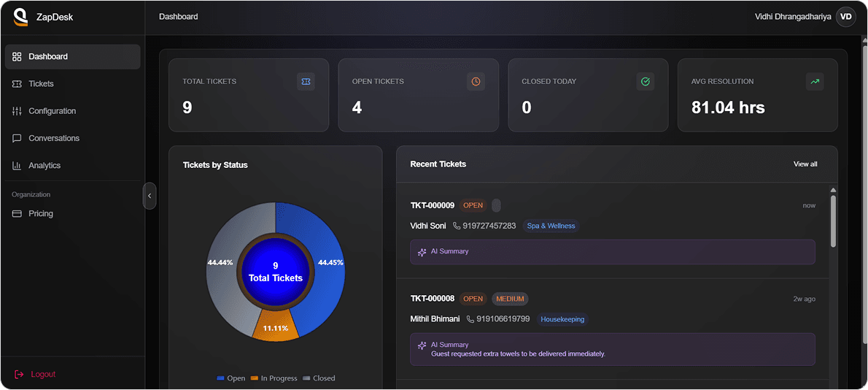Toggle the Open legend entry
Viewport: 868px width, 390px height.
tap(230, 378)
